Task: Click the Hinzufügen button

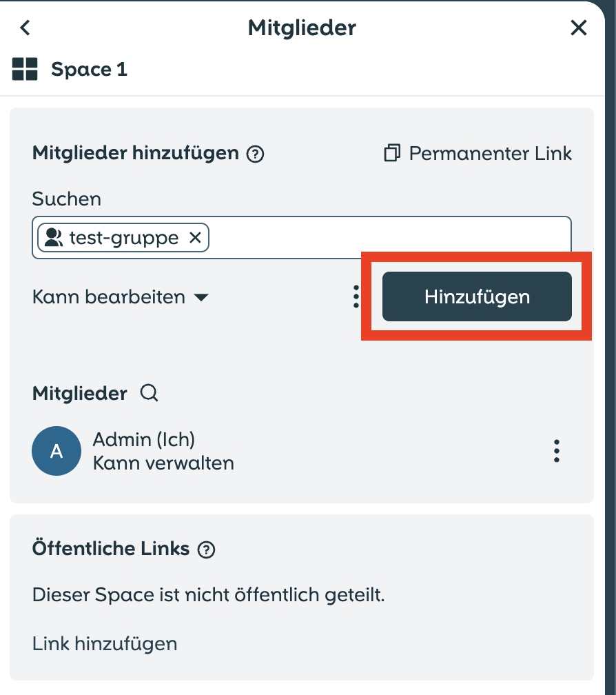Action: 477,296
